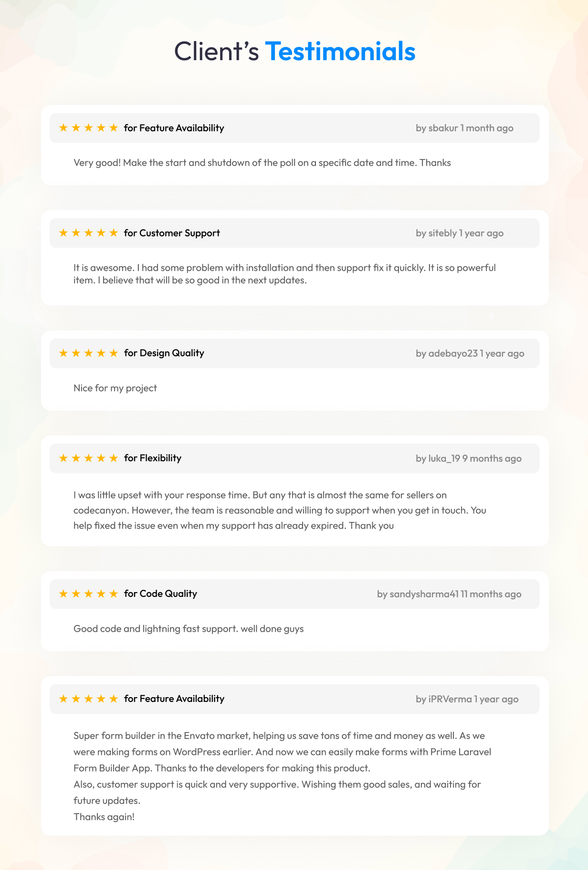This screenshot has width=588, height=870.
Task: Click the 'by sbakur 1 month ago' author text
Action: [x=464, y=128]
